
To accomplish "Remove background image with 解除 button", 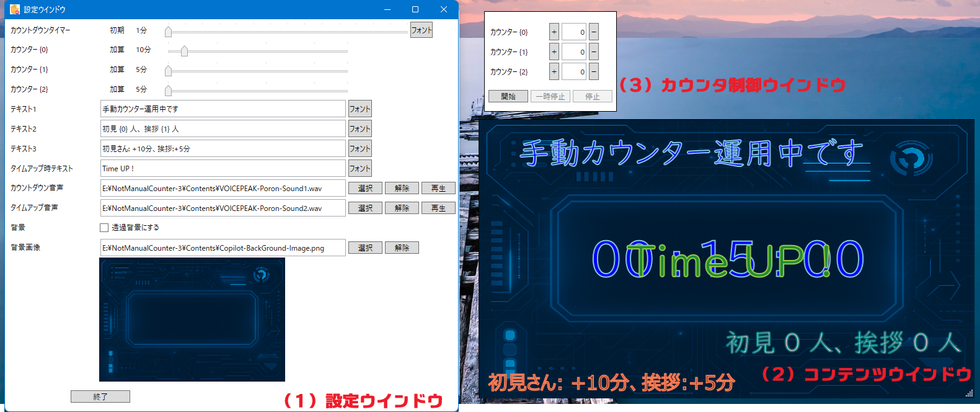I will coord(402,248).
